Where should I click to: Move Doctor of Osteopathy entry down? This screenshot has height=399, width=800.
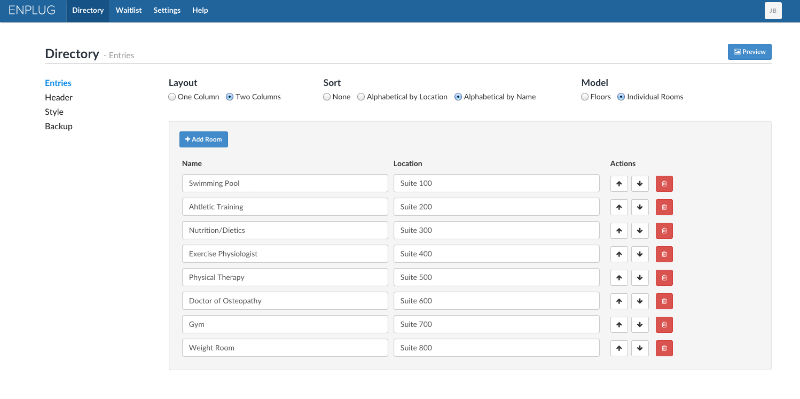click(x=640, y=301)
